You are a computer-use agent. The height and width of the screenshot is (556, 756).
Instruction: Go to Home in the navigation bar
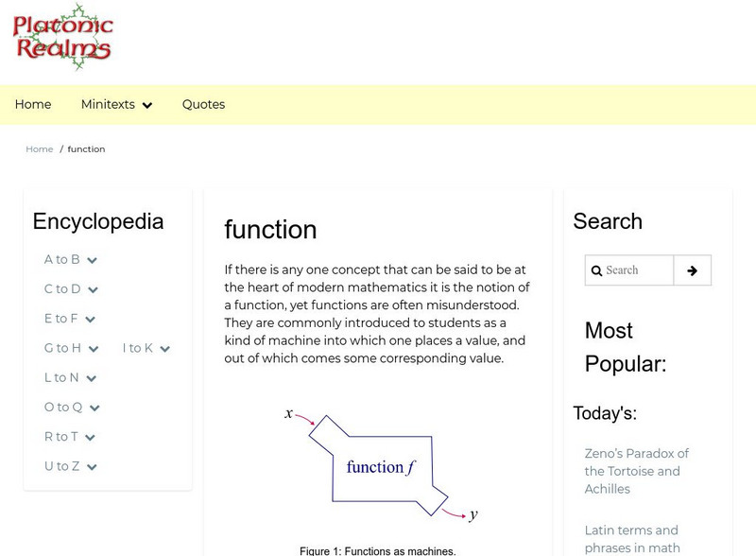click(33, 105)
